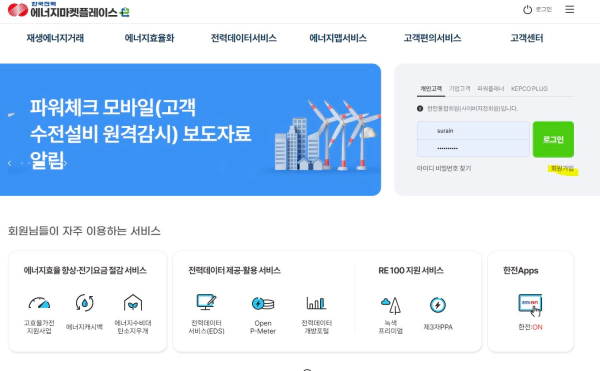Open 에너지캐시백 water drop icon
The image size is (600, 371).
click(x=85, y=303)
